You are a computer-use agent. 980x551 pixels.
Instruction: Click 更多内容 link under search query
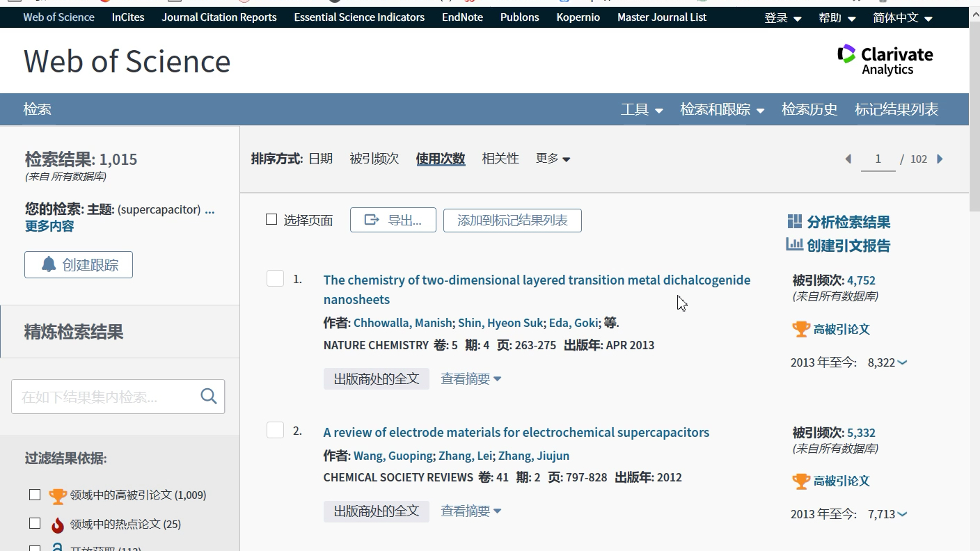pos(49,226)
